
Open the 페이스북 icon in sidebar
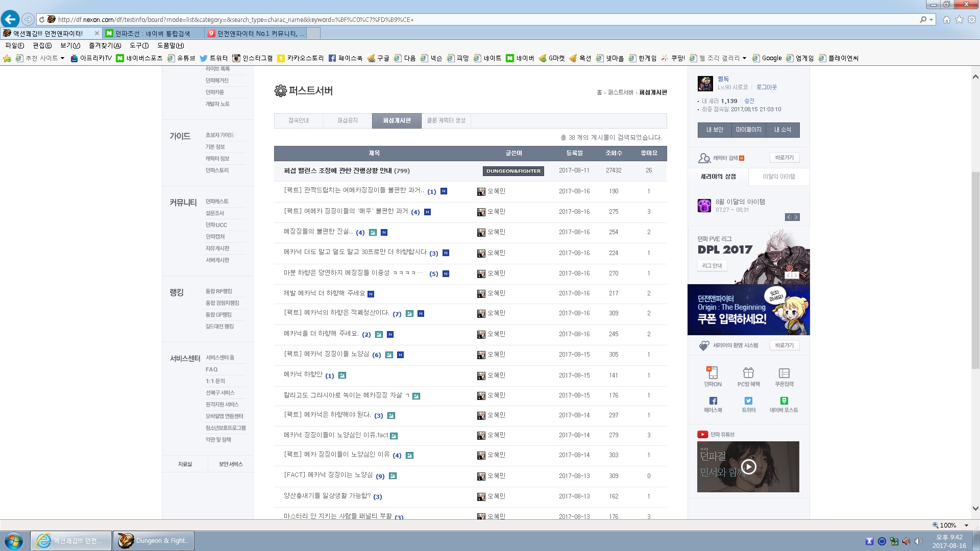coord(713,401)
